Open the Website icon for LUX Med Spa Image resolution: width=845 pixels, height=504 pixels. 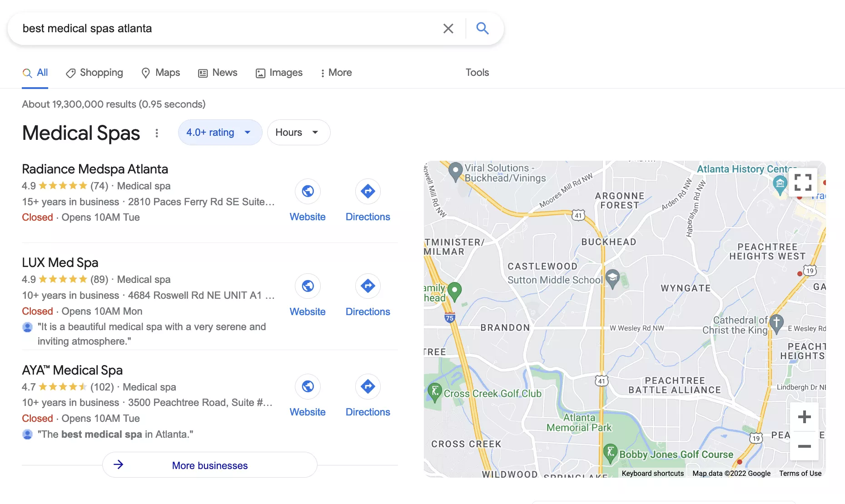(308, 286)
